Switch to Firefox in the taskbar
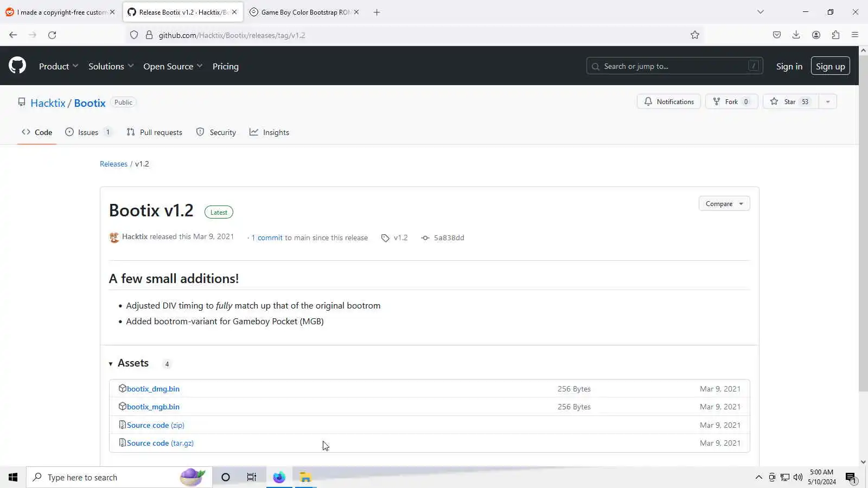The image size is (868, 488). (x=279, y=477)
